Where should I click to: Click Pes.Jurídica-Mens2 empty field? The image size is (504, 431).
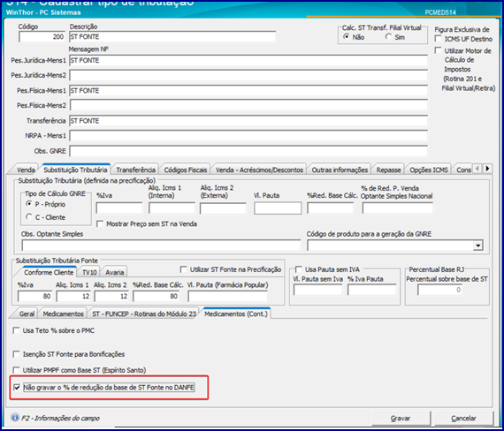coord(248,75)
